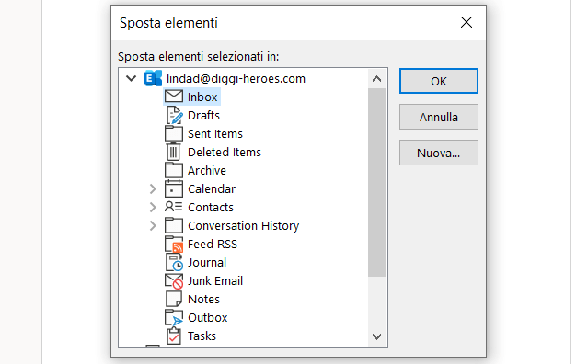The width and height of the screenshot is (588, 364).
Task: Click the Deleted Items trash icon
Action: tap(173, 152)
